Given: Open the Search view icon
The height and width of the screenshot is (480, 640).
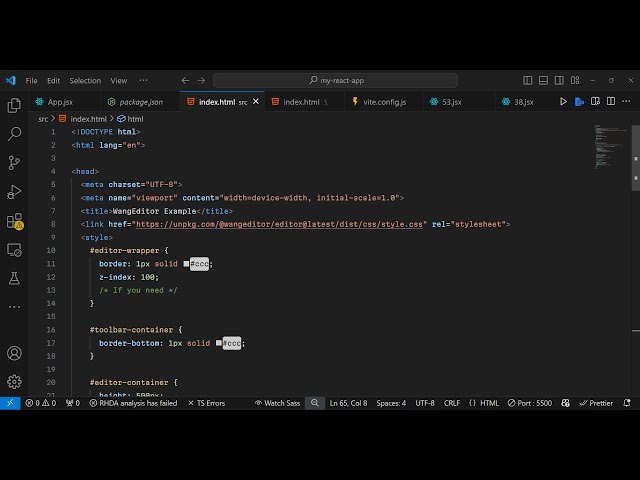Looking at the screenshot, I should coord(14,134).
